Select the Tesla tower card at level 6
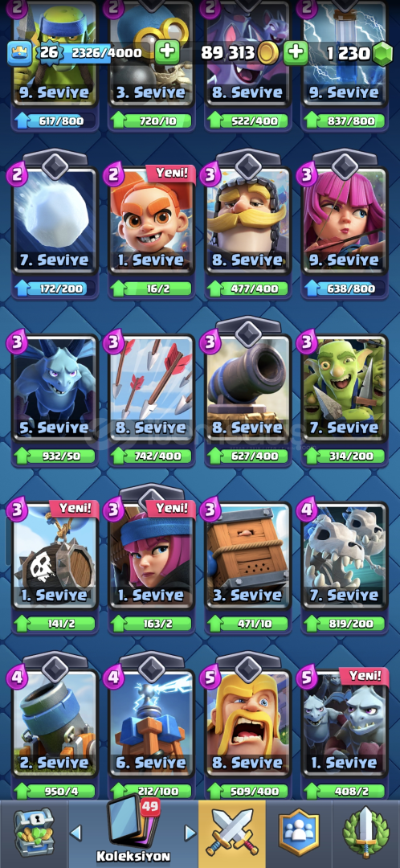This screenshot has width=400, height=868. click(x=152, y=723)
